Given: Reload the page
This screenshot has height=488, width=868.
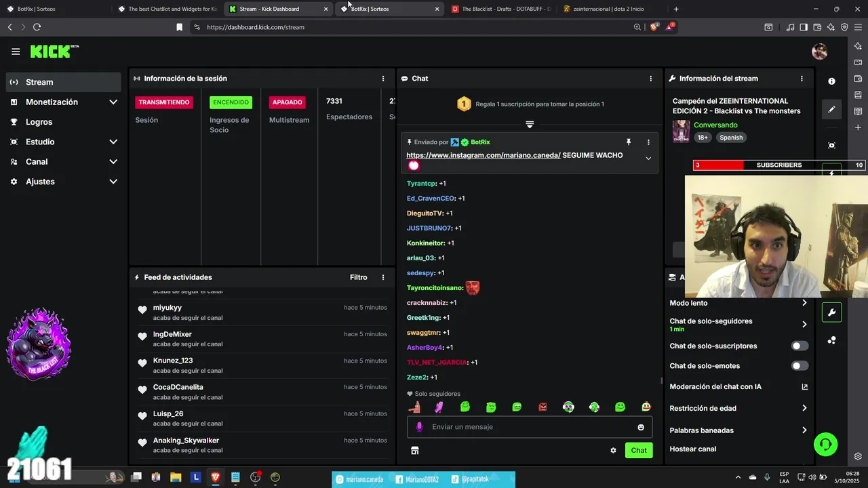Looking at the screenshot, I should (37, 27).
